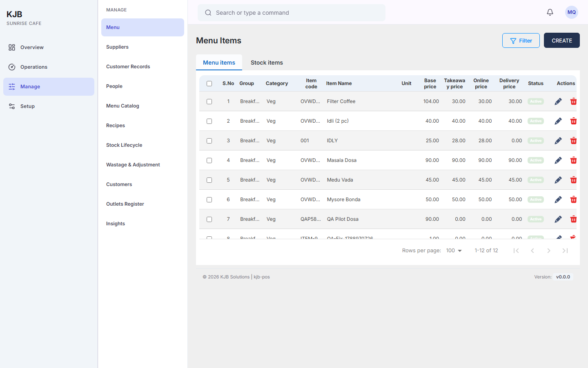Click the Filter button
588x368 pixels.
521,40
